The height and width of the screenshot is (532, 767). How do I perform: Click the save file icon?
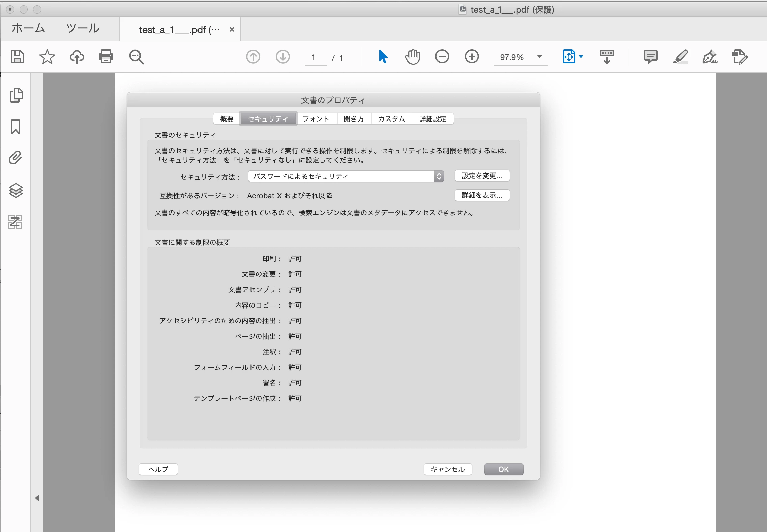pos(18,57)
